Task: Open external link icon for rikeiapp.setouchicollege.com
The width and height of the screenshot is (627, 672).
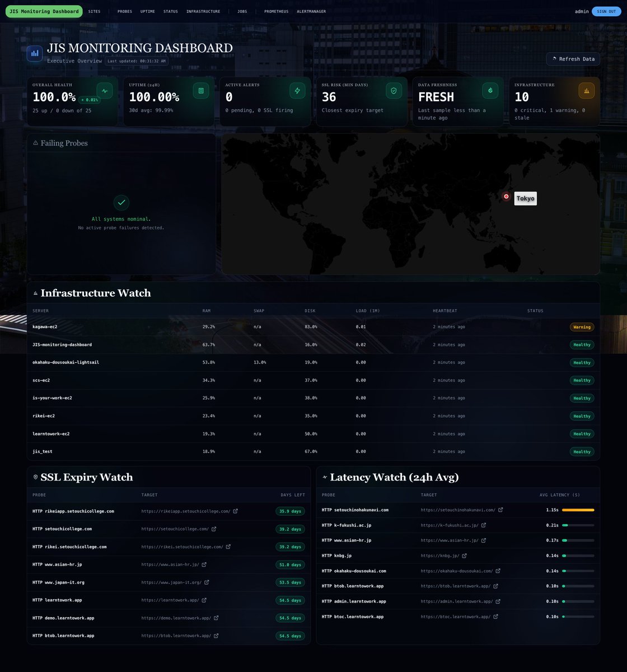Action: (x=235, y=511)
